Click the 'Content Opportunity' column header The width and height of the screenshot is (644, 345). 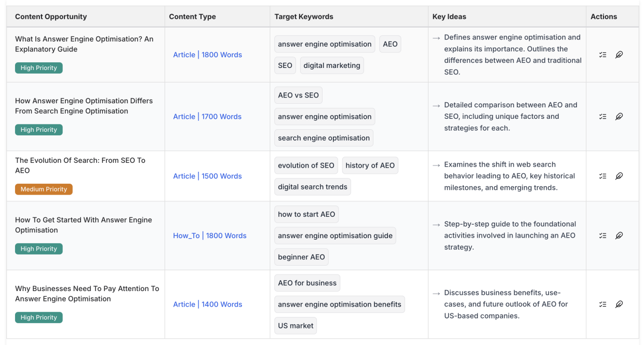pos(51,17)
